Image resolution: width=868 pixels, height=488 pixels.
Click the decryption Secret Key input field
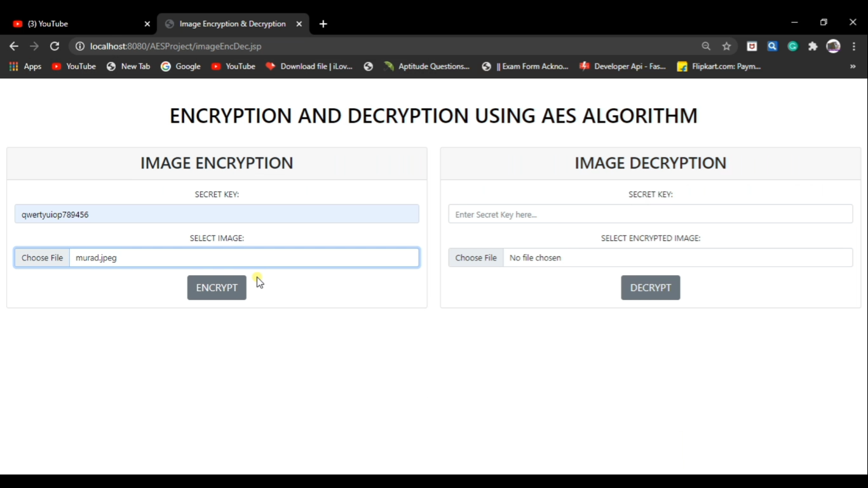650,213
